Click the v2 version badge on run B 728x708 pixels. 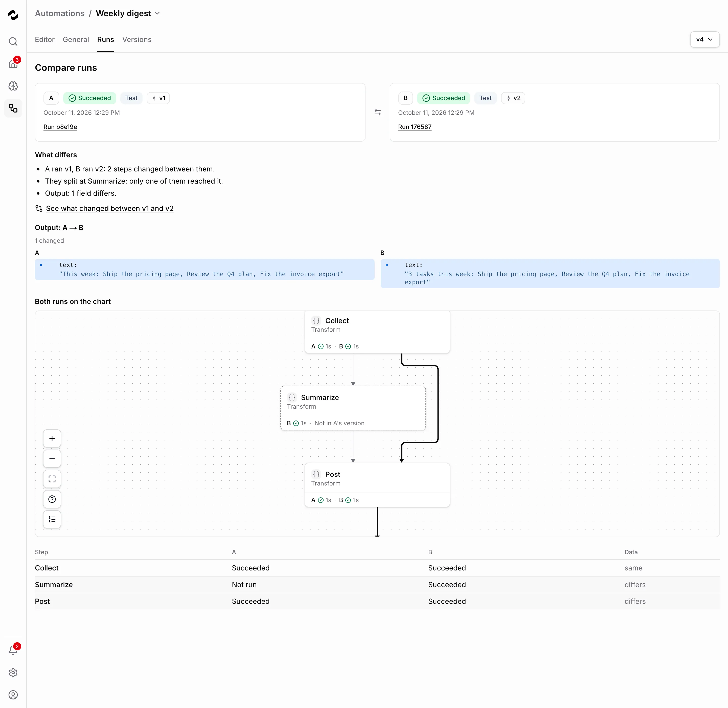513,98
